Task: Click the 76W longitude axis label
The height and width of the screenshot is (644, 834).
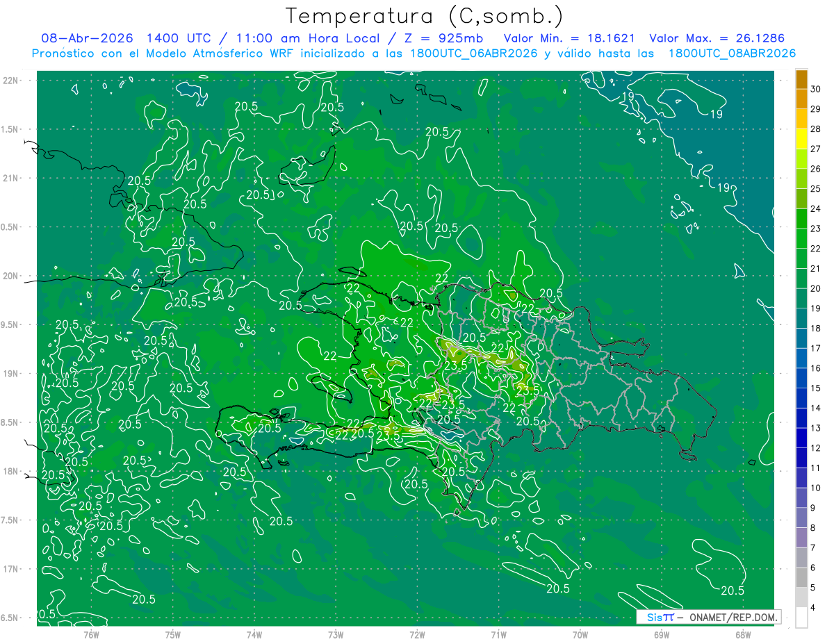Action: coord(91,634)
